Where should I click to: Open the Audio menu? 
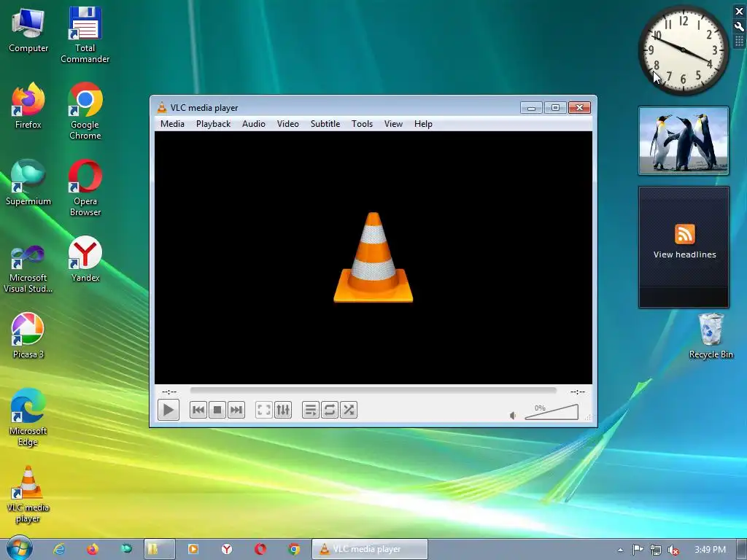pos(254,124)
